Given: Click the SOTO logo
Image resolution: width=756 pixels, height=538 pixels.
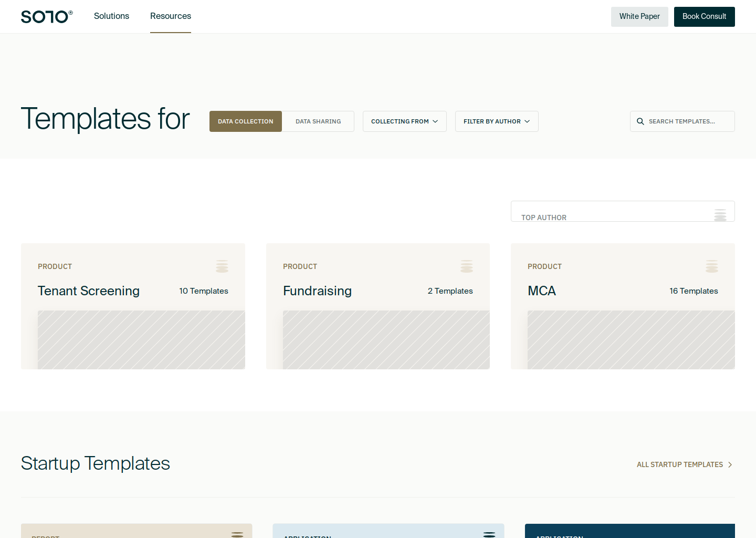Looking at the screenshot, I should (47, 17).
